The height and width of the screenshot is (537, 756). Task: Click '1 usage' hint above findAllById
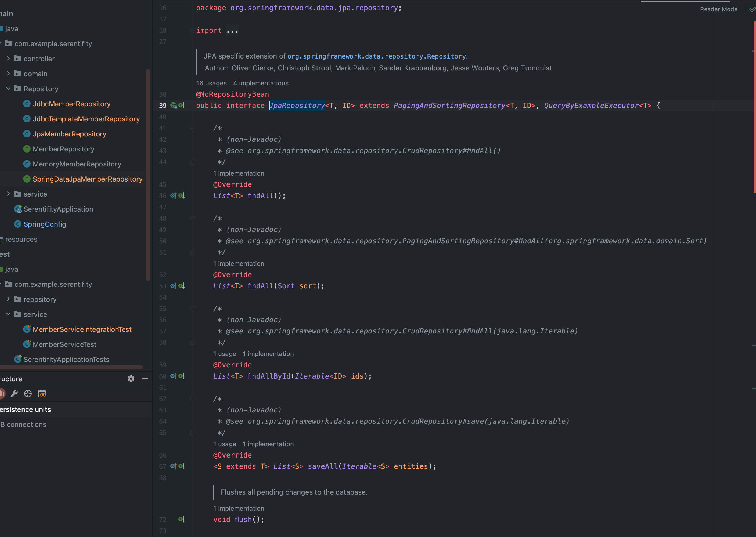pyautogui.click(x=225, y=354)
